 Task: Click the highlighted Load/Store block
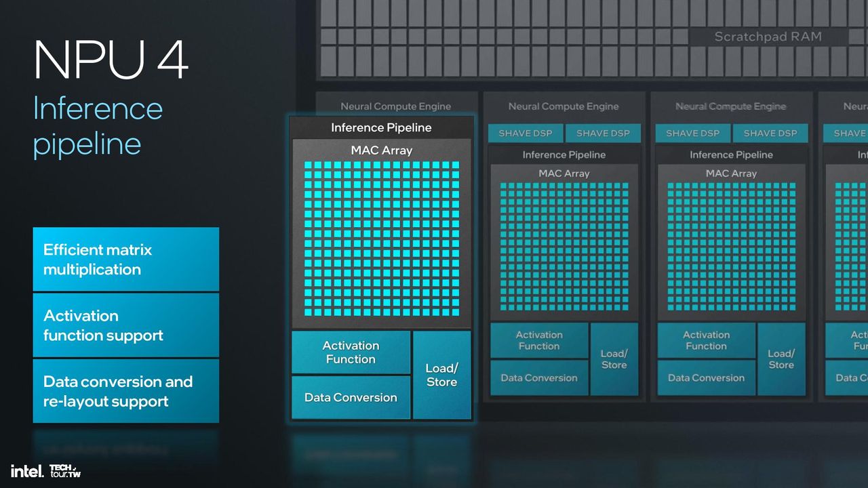pos(441,375)
